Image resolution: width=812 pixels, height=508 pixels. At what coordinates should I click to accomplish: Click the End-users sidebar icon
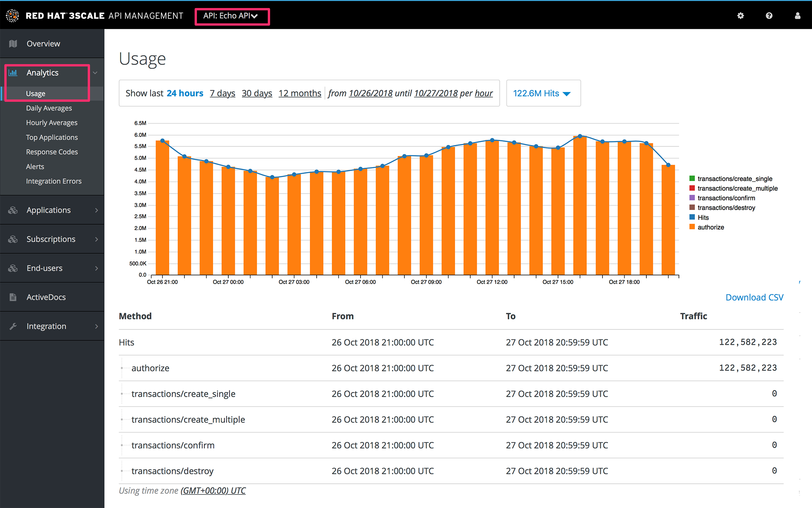click(13, 268)
